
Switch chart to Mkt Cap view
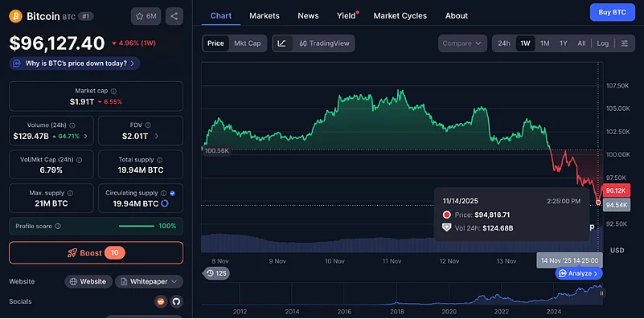point(248,43)
